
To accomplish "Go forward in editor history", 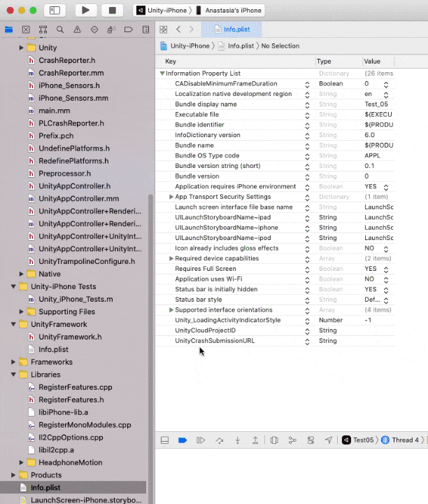I will pos(192,29).
